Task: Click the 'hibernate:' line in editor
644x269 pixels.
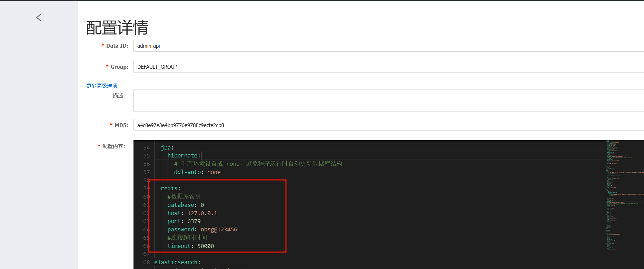Action: pos(184,156)
